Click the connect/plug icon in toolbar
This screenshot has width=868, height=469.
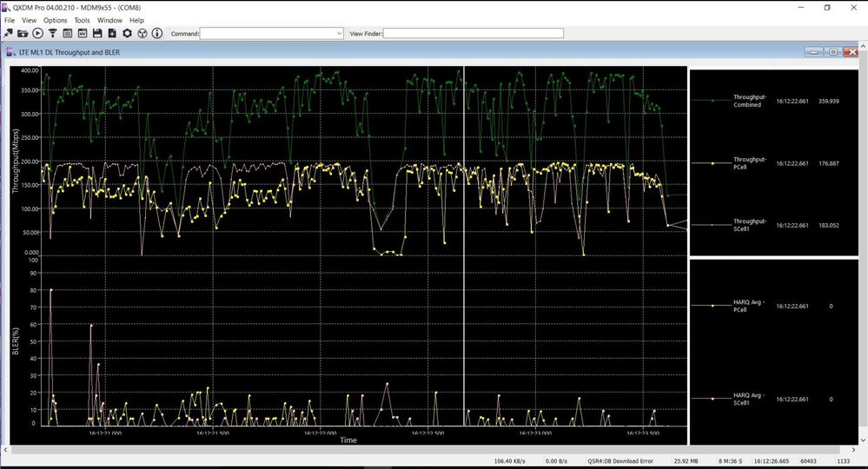8,34
